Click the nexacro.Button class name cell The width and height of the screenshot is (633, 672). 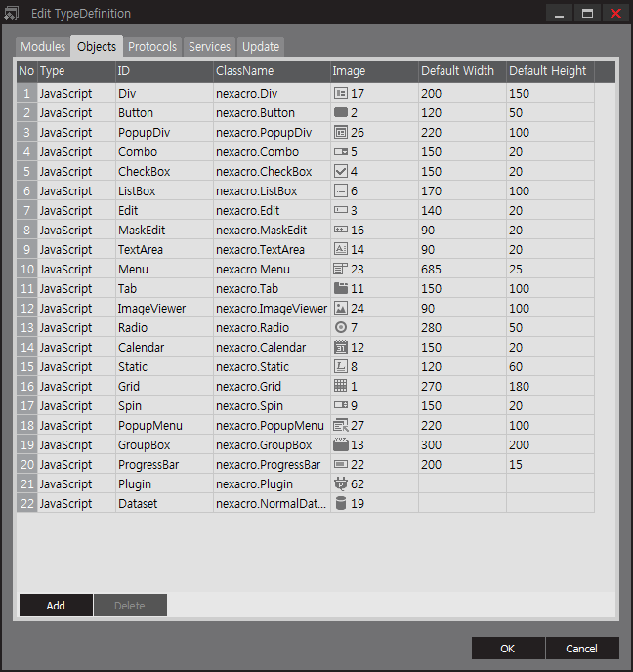(x=272, y=112)
